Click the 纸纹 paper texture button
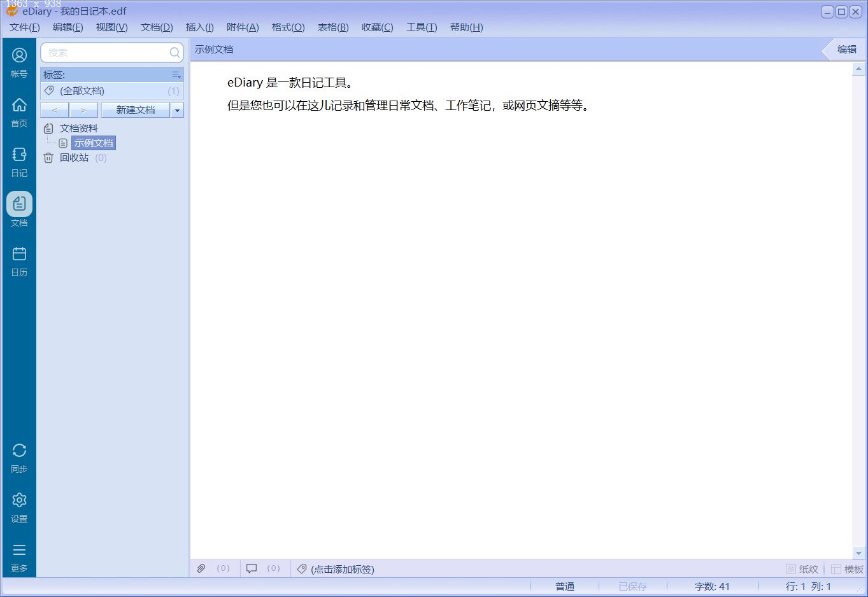868x597 pixels. tap(802, 569)
